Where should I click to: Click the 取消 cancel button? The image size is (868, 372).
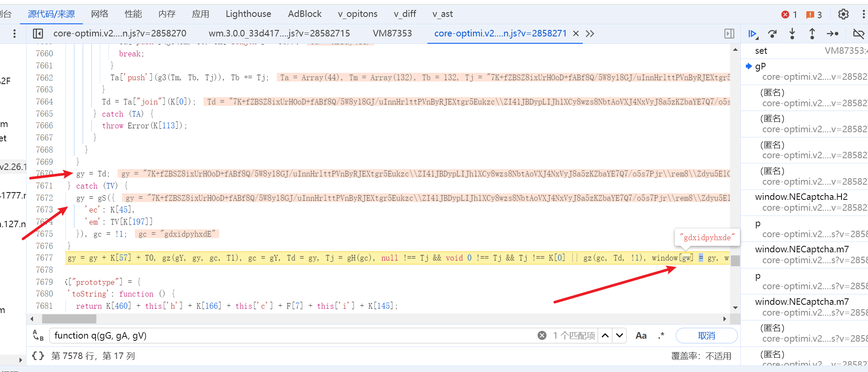(707, 336)
